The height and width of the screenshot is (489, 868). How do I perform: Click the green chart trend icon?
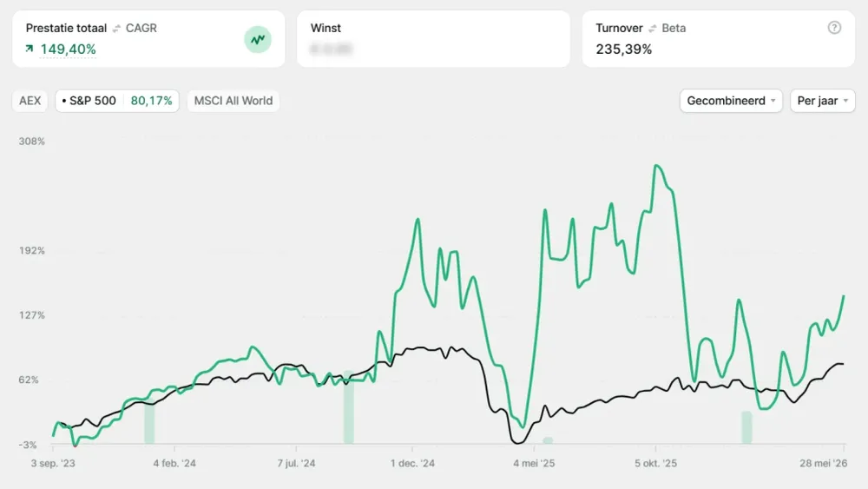[x=258, y=39]
